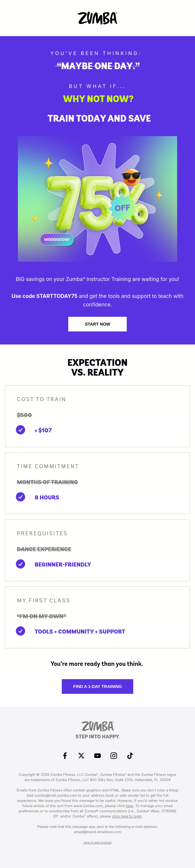Click the checkmark beside < $107
The image size is (195, 868).
(x=20, y=430)
